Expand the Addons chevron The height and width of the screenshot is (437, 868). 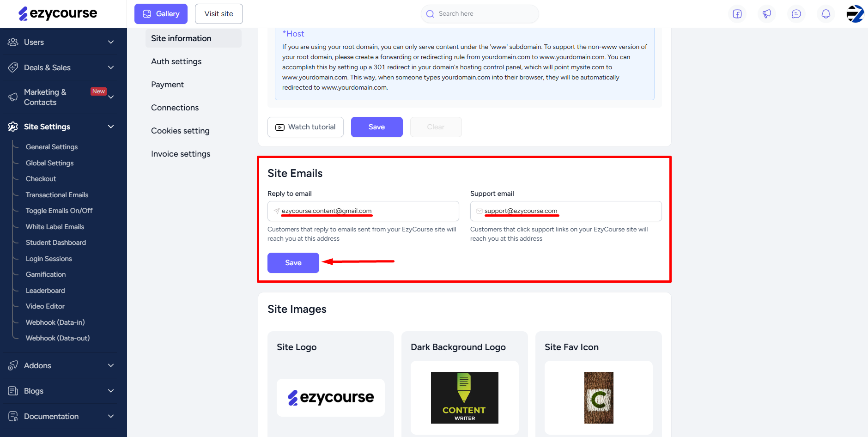pyautogui.click(x=111, y=365)
